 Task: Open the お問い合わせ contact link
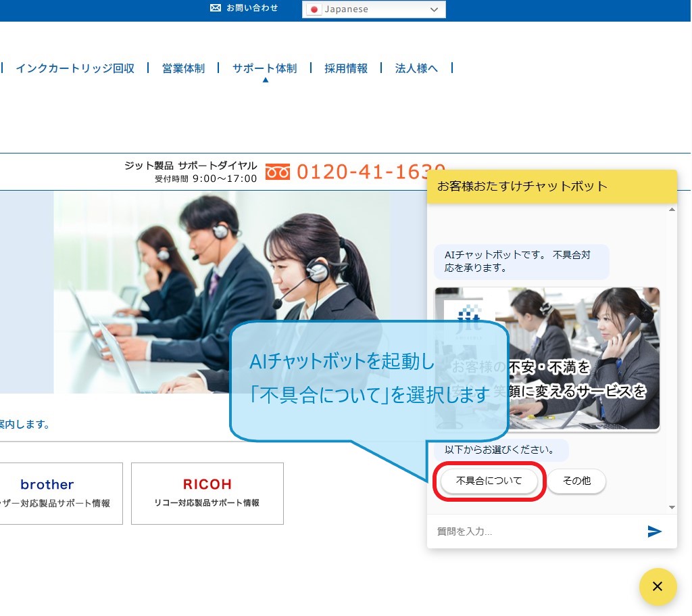(252, 8)
